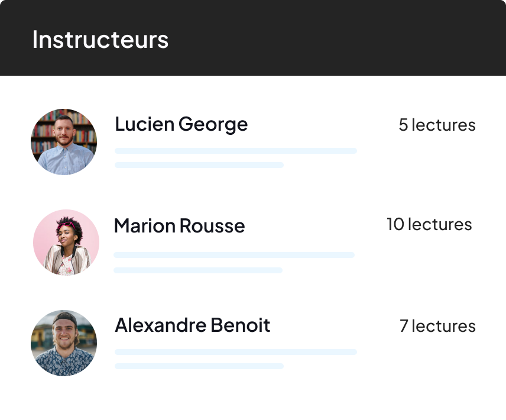The width and height of the screenshot is (506, 420).
Task: Open Marion Rousse's avatar picture
Action: [x=66, y=243]
